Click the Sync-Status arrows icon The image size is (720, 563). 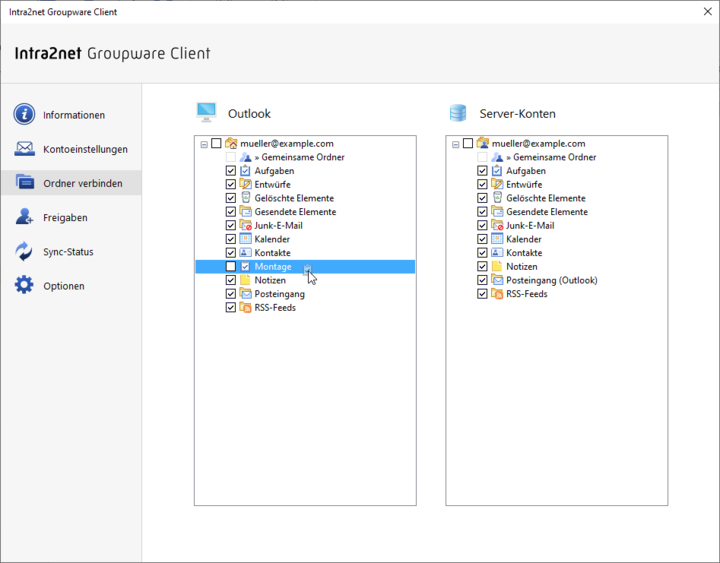tap(24, 251)
